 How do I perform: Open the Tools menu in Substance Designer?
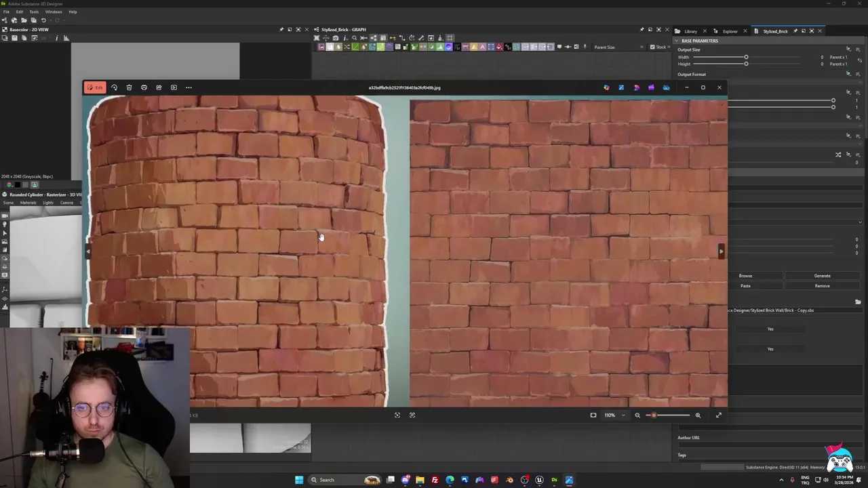coord(34,12)
